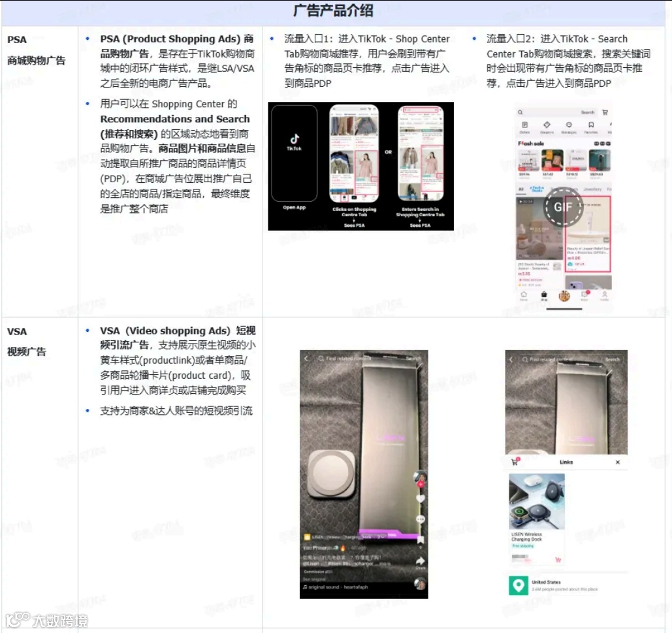Open the Messages icon in shop center
672x633 pixels.
coord(569,125)
